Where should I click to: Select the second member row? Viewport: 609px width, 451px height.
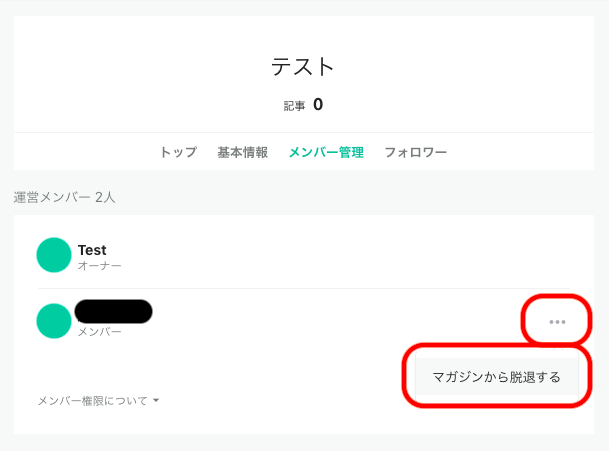[300, 321]
